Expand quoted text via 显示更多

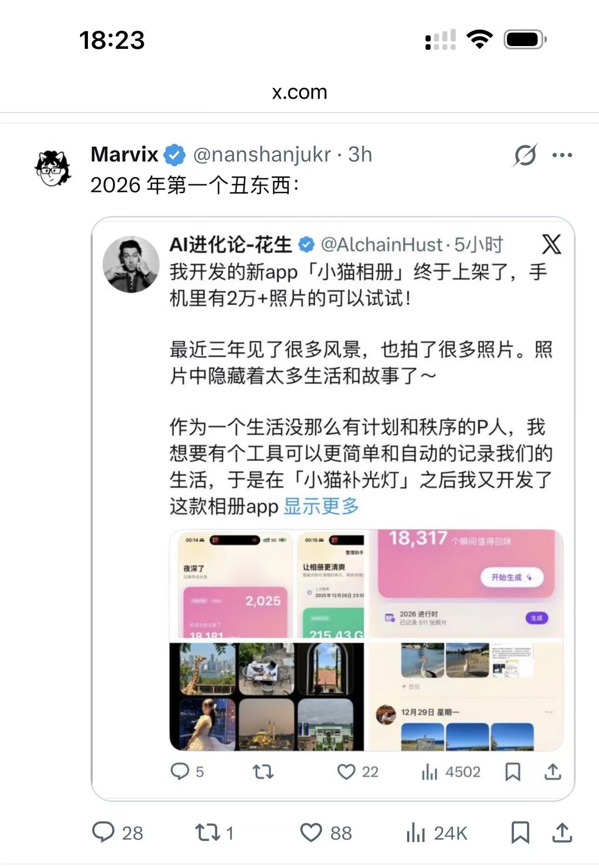click(321, 506)
